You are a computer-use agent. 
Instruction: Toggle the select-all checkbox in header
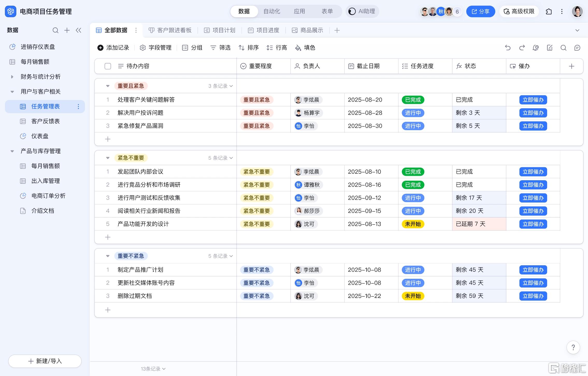click(108, 66)
